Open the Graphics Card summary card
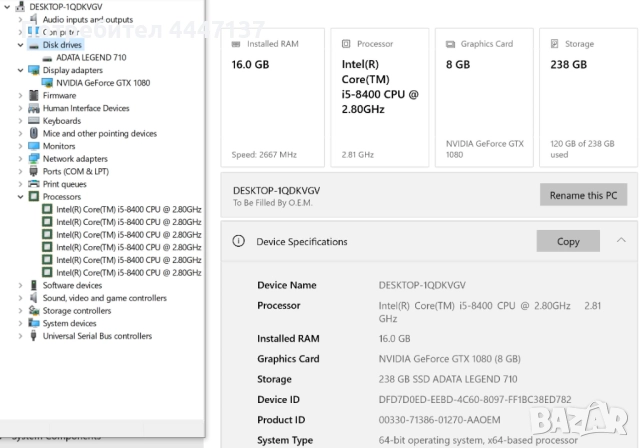This screenshot has width=640, height=448. click(x=485, y=98)
